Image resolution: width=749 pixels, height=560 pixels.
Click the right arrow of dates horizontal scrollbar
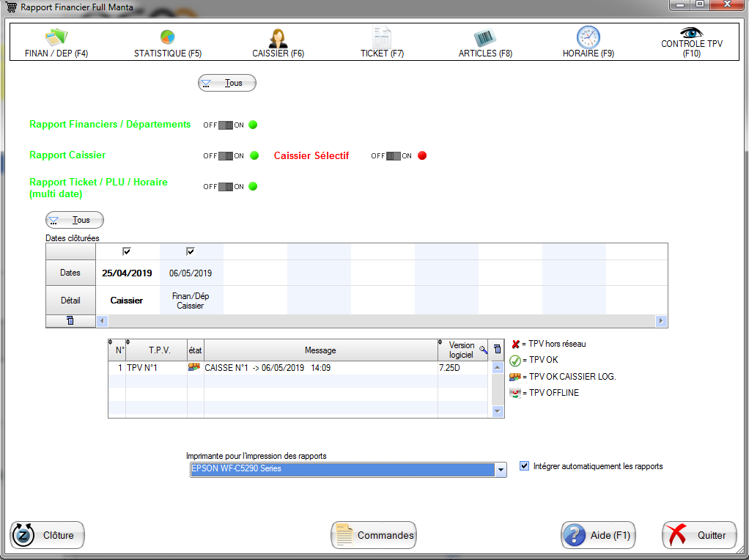662,321
